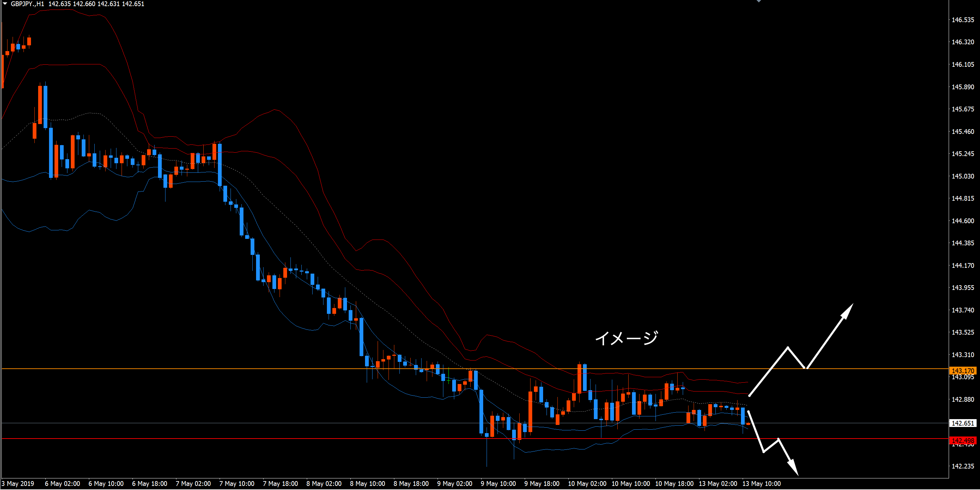Click the 3 May 2019 date label
This screenshot has width=980, height=490.
pos(17,484)
